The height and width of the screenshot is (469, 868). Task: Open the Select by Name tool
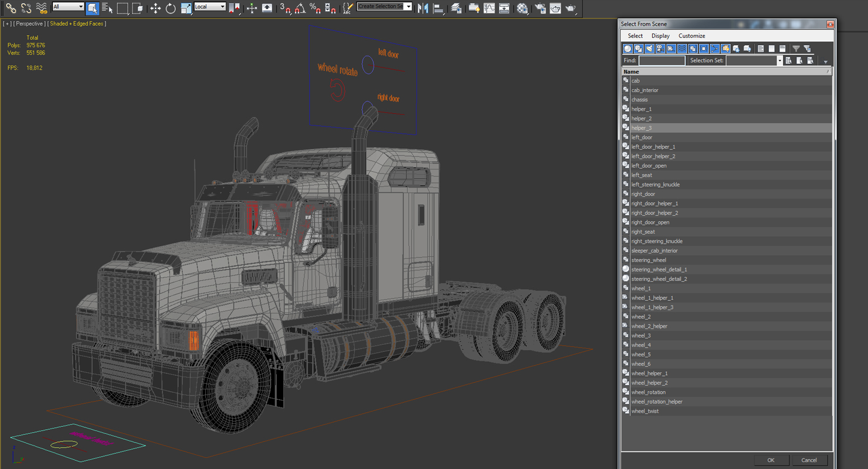click(107, 8)
